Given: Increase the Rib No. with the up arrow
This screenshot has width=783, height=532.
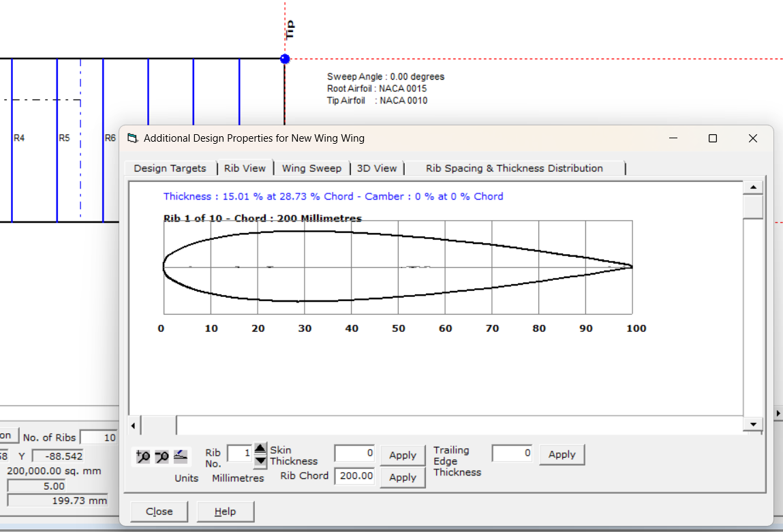Looking at the screenshot, I should tap(260, 448).
